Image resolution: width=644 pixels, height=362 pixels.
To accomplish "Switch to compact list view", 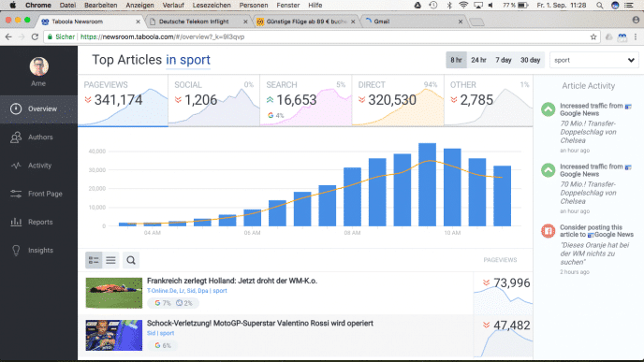I will [110, 260].
